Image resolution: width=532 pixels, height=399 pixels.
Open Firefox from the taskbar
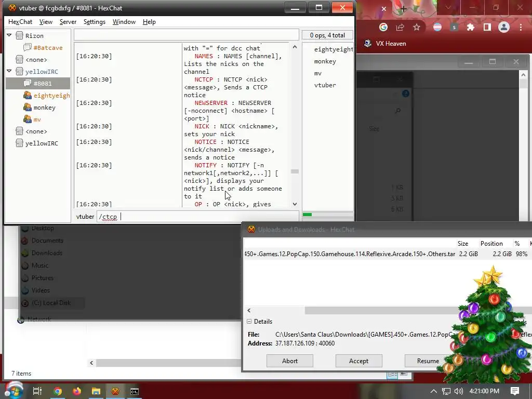(77, 391)
